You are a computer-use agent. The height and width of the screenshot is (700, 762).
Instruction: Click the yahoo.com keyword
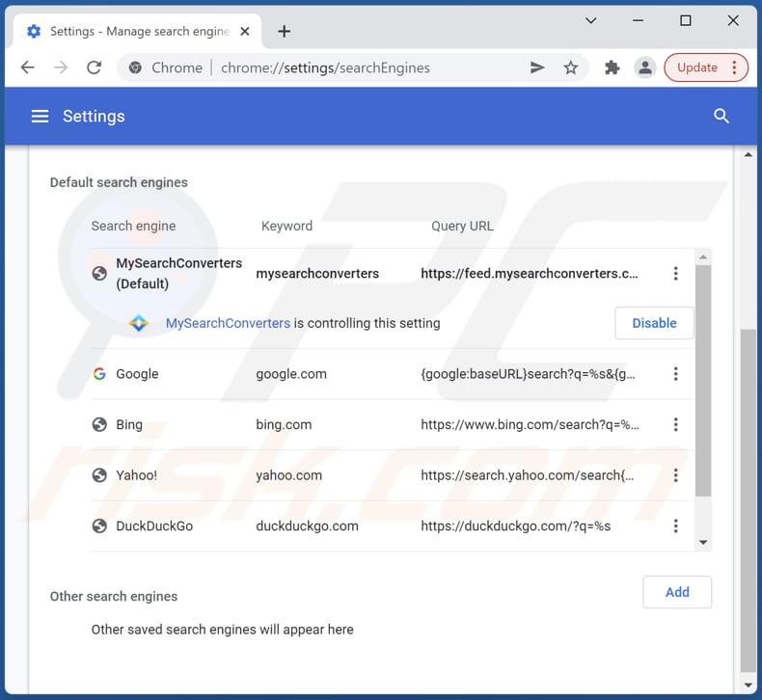(x=288, y=475)
